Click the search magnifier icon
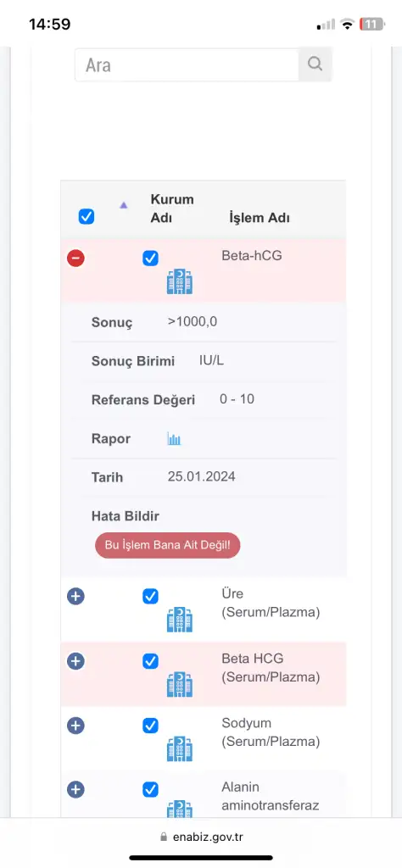The width and height of the screenshot is (402, 868). (315, 64)
